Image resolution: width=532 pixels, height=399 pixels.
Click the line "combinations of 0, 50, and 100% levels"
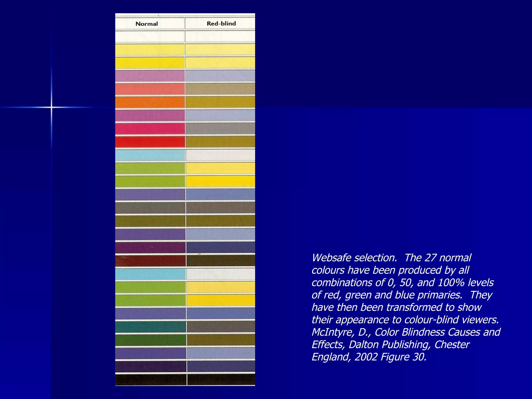403,282
